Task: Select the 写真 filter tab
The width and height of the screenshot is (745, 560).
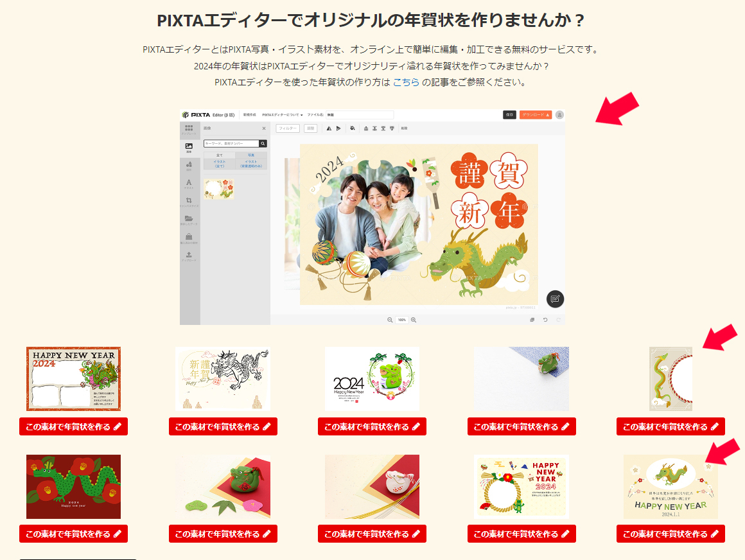Action: tap(251, 155)
